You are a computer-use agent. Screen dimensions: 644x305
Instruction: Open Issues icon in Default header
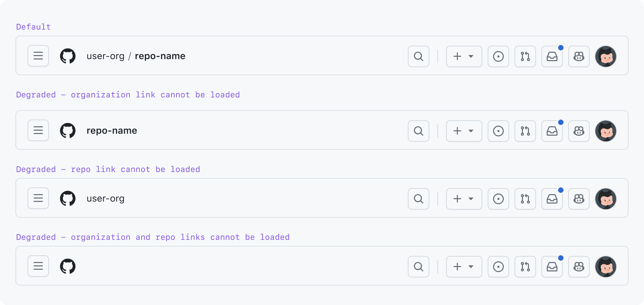pos(498,56)
